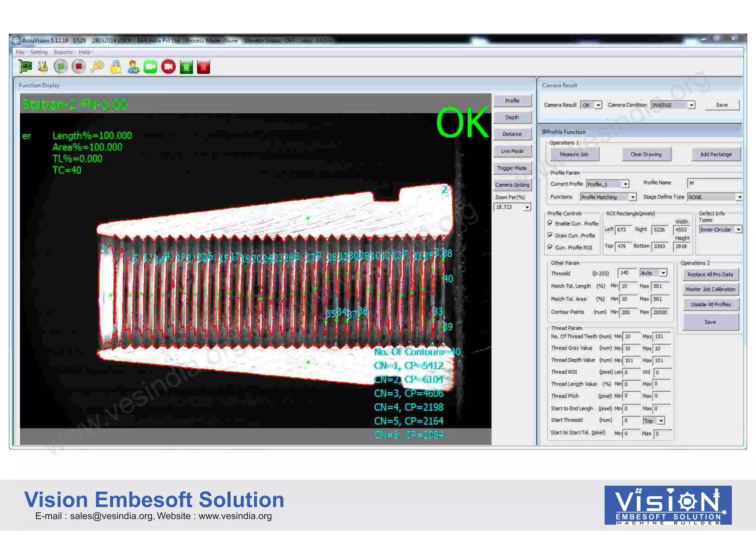Viewport: 756px width, 535px height.
Task: Click Thread Gray Value Min field
Action: point(632,348)
